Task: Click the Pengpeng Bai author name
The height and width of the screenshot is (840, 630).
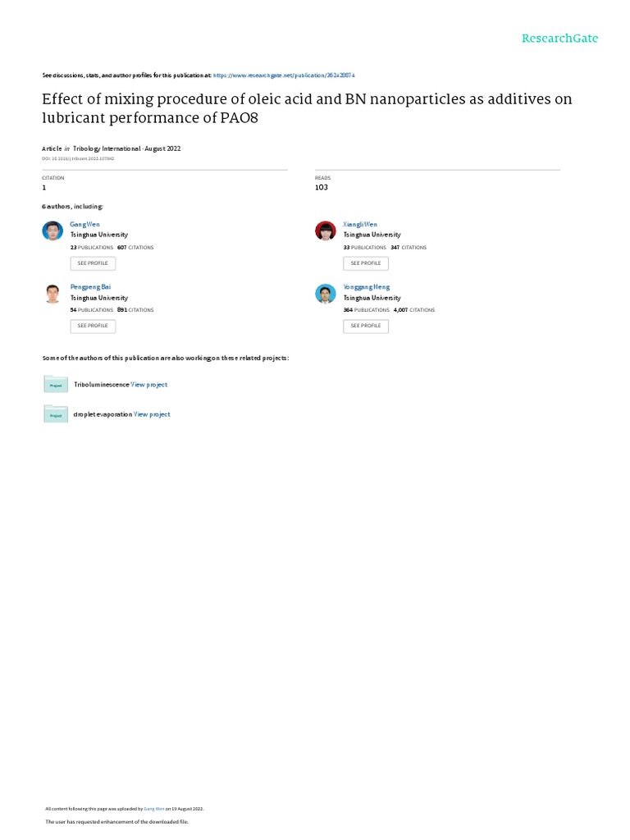Action: click(x=90, y=287)
